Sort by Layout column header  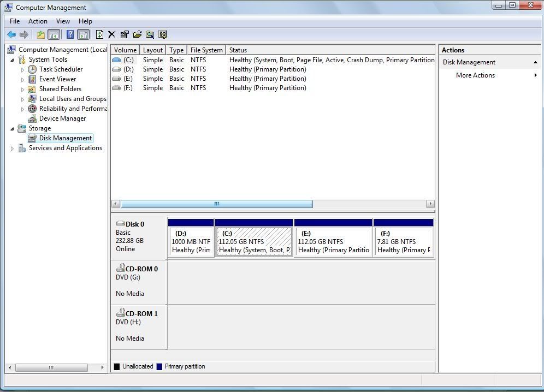(152, 50)
